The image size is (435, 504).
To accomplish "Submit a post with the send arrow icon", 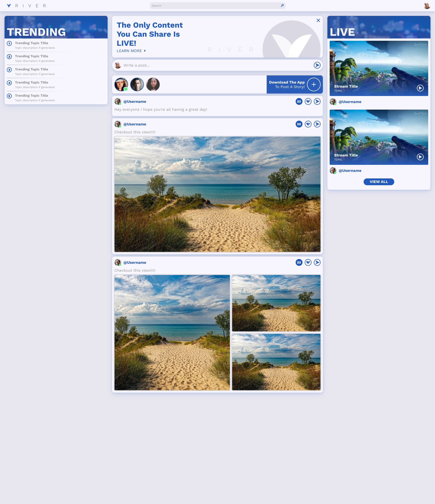I will pos(317,65).
